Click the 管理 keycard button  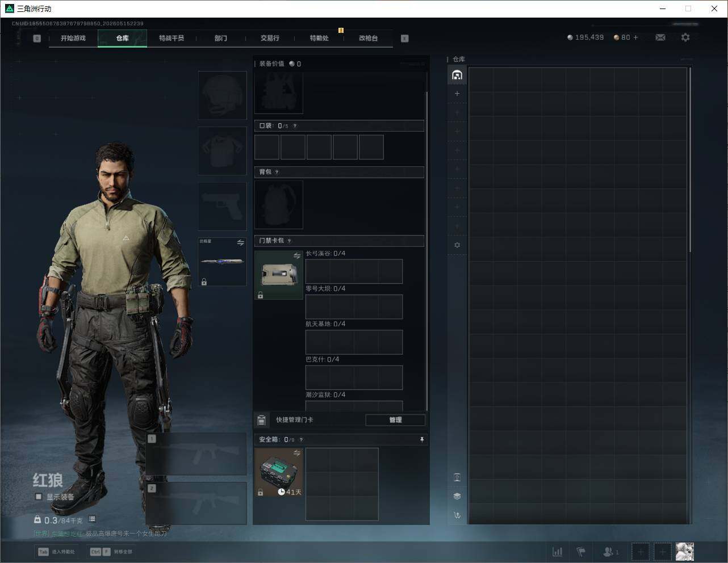395,420
